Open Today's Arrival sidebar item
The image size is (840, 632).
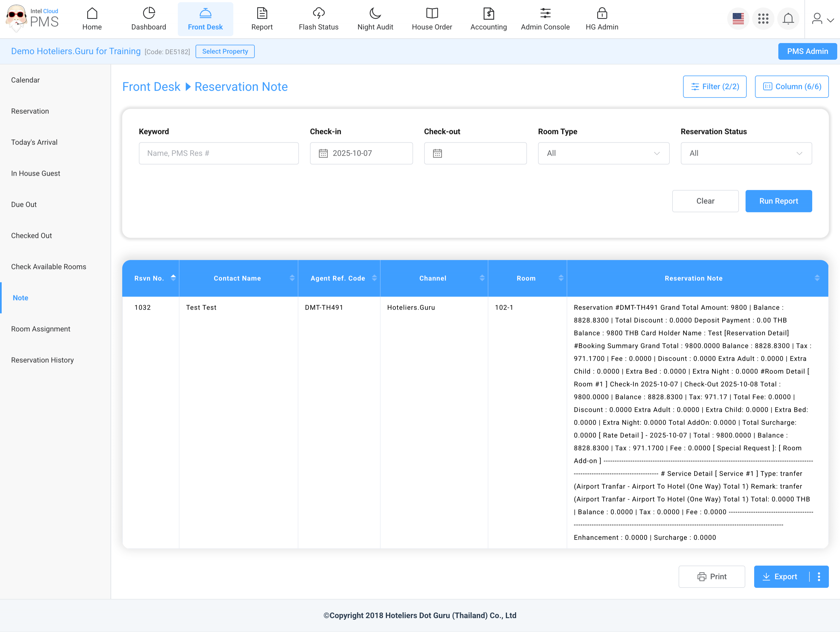[34, 142]
